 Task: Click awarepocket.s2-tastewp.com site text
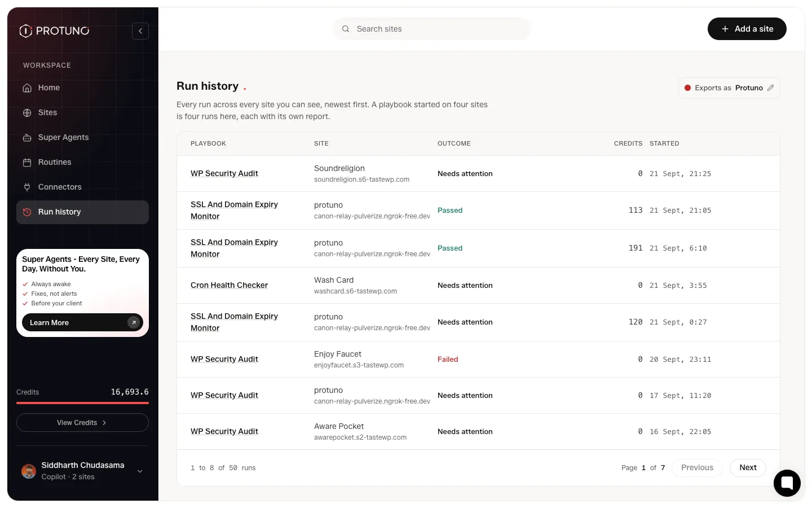click(360, 437)
